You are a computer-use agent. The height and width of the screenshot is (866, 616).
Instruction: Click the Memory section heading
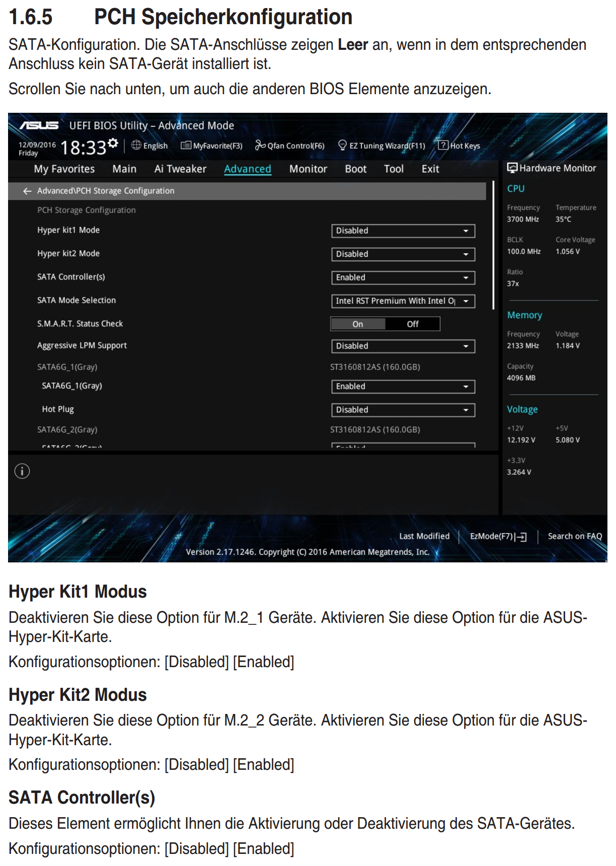(x=524, y=315)
